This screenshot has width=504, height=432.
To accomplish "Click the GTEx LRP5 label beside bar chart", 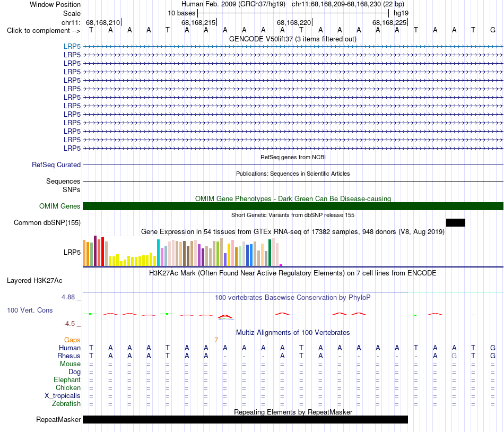I will [x=72, y=252].
